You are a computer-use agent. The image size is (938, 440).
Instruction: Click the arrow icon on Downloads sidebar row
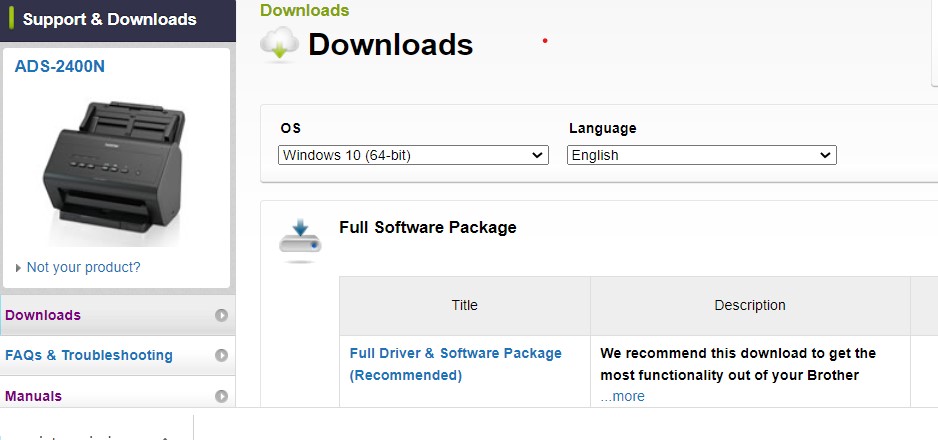point(221,315)
